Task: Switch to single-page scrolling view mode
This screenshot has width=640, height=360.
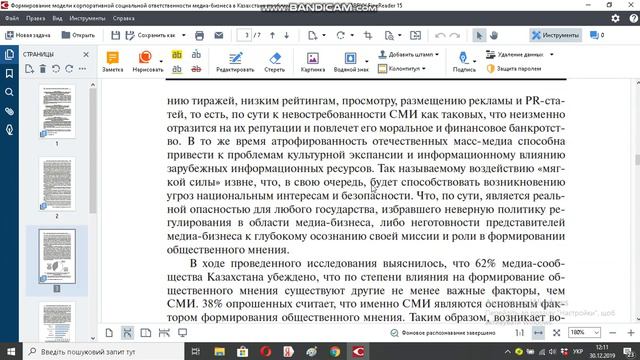Action: [127, 333]
